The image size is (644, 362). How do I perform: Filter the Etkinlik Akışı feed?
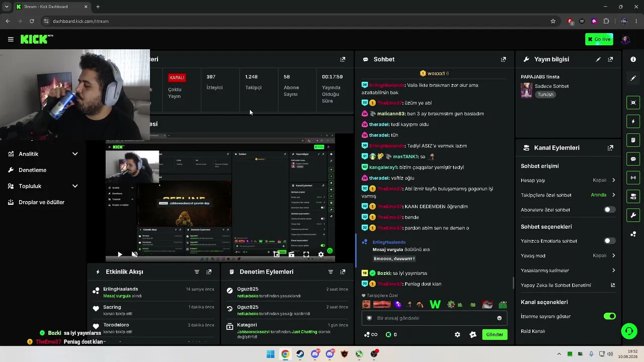197,272
